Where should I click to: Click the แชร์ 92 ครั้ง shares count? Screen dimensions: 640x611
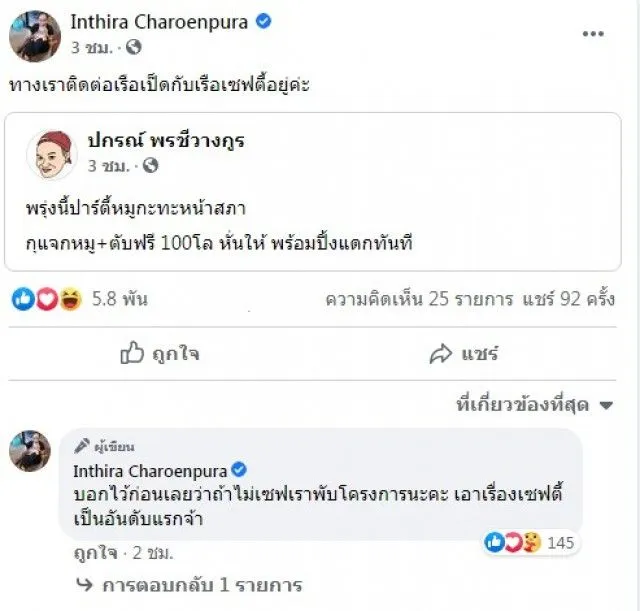(x=566, y=299)
